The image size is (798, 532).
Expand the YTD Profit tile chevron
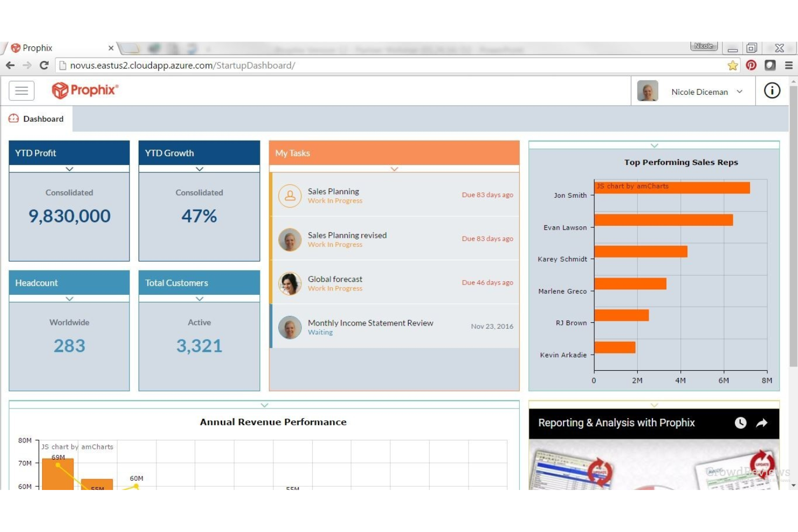[x=70, y=169]
